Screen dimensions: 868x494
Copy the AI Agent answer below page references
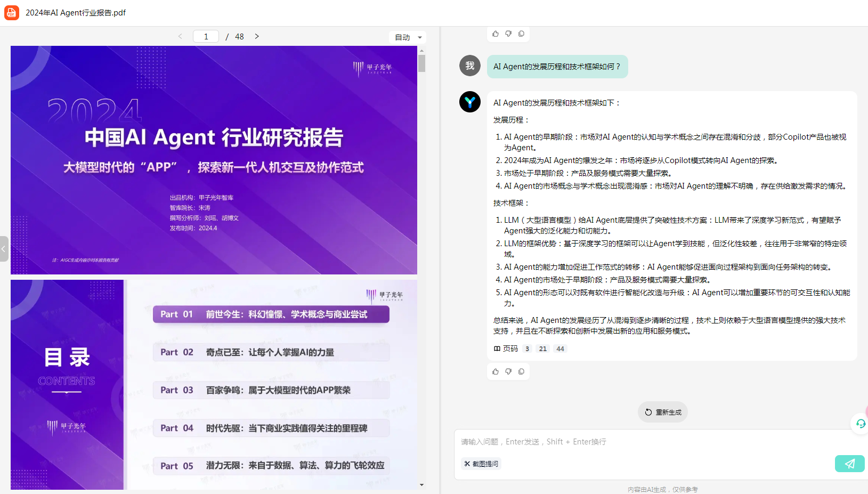tap(521, 371)
